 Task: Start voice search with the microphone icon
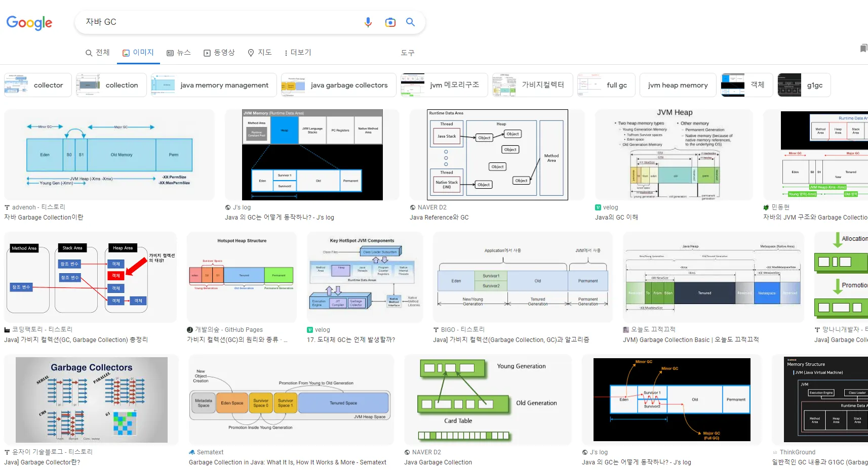368,22
